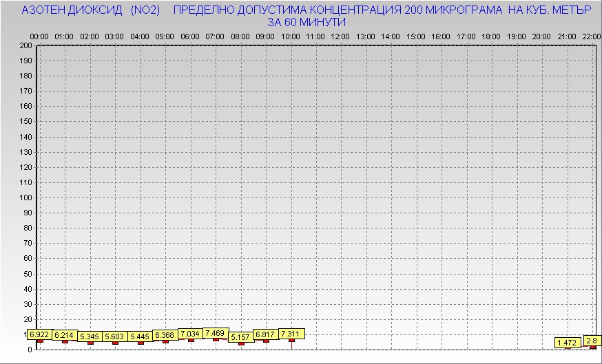The width and height of the screenshot is (602, 364).
Task: Click the 7.034 data label
Action: (x=190, y=334)
